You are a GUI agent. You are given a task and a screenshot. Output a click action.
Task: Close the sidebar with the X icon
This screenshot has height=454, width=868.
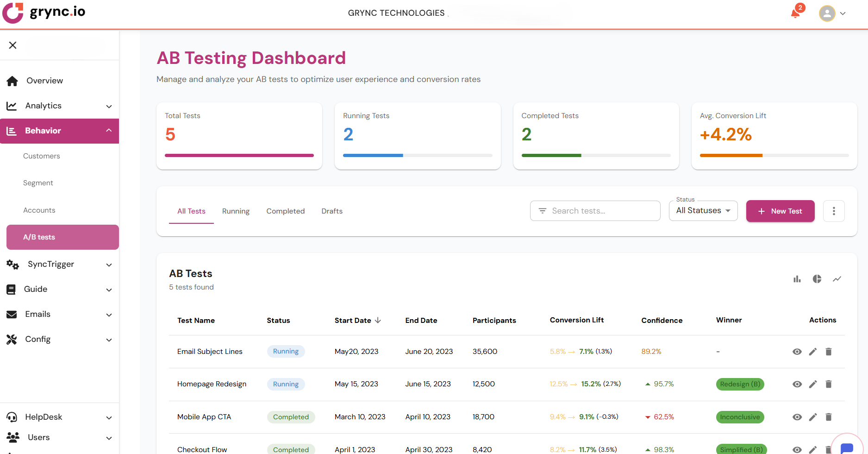pyautogui.click(x=13, y=45)
